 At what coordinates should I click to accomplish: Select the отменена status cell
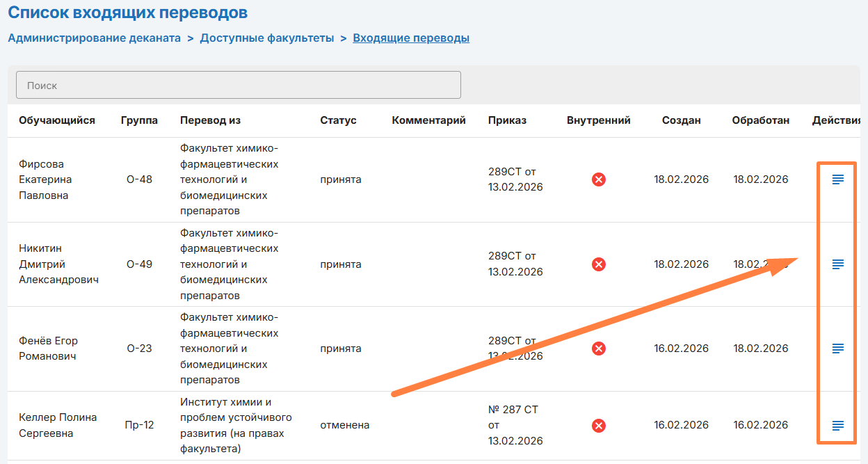pyautogui.click(x=344, y=425)
